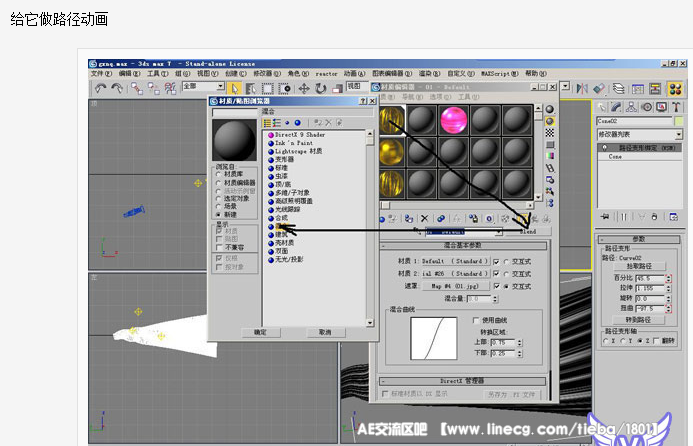Toggle the 翻转 flip checkbox

[x=656, y=341]
